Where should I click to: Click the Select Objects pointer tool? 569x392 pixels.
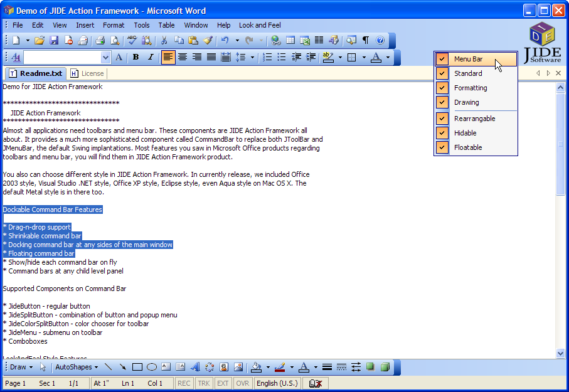pyautogui.click(x=43, y=367)
